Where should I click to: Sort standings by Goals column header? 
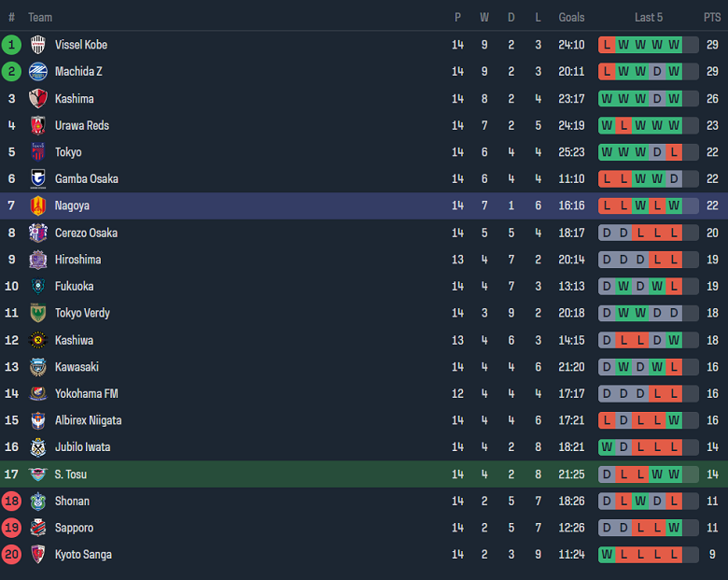pyautogui.click(x=571, y=18)
